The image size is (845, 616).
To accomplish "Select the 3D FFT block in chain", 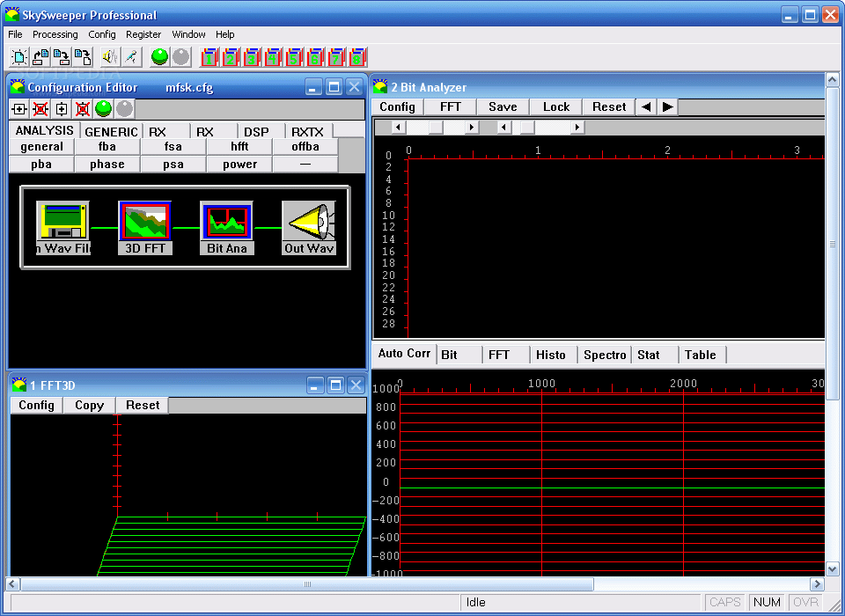I will (x=145, y=228).
